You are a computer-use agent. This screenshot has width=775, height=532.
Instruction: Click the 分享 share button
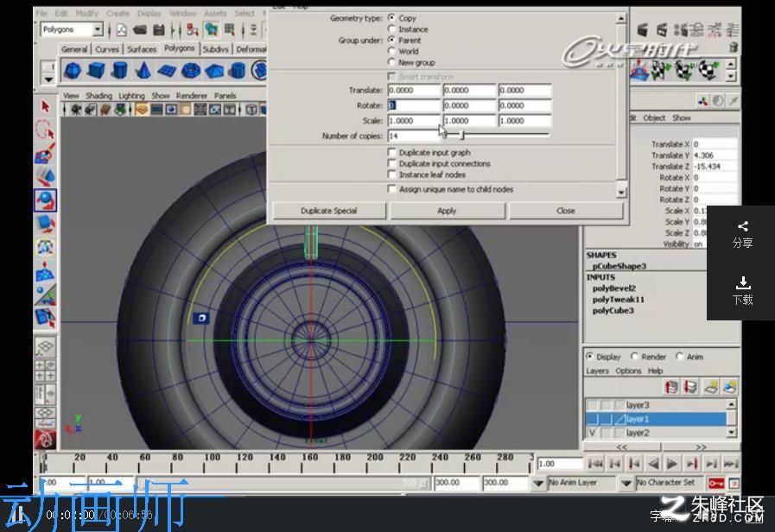742,235
